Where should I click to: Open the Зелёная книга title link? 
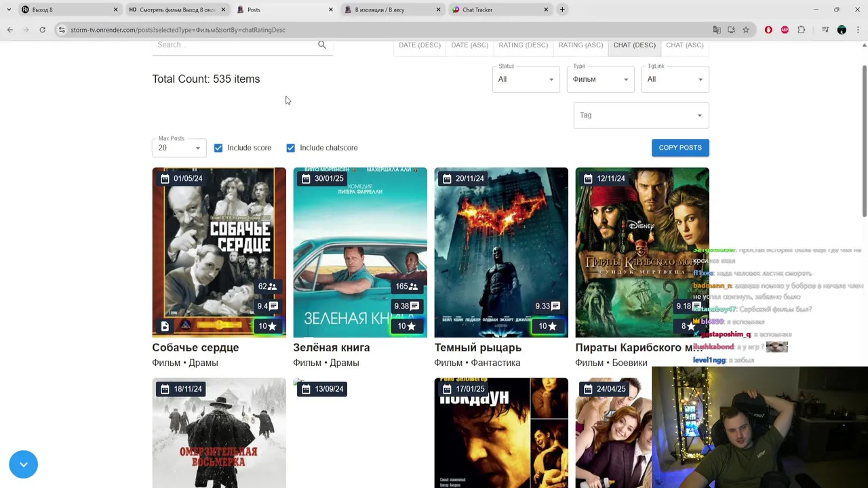(332, 348)
